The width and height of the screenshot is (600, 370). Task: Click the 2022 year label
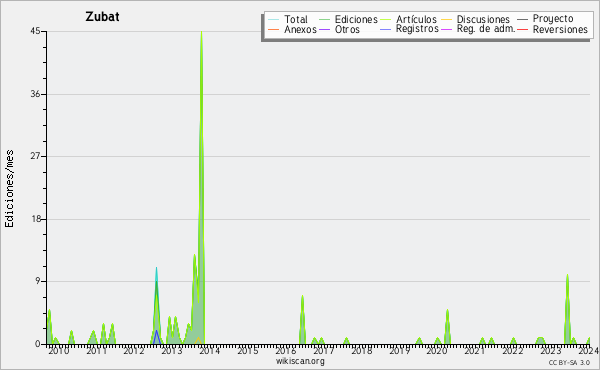tap(512, 350)
